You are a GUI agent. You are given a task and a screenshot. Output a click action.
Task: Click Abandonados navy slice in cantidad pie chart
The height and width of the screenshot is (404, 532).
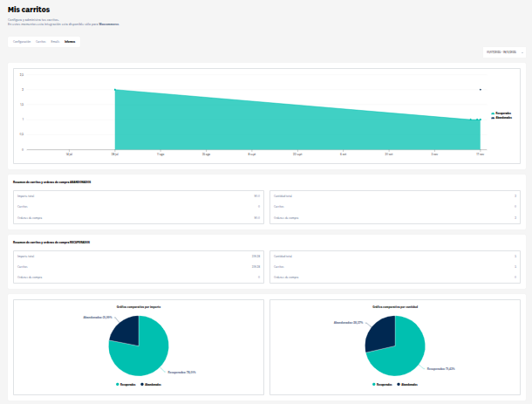pos(380,334)
